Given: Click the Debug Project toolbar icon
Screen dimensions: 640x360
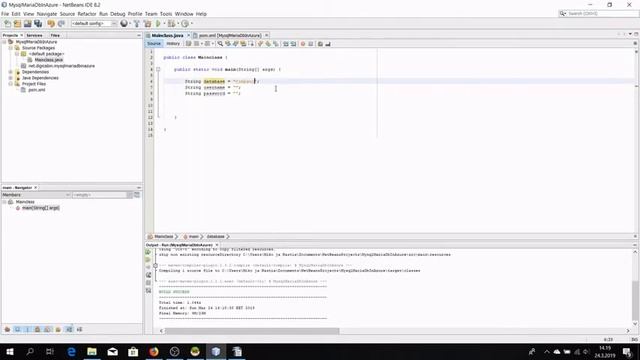Looking at the screenshot, I should (x=171, y=24).
